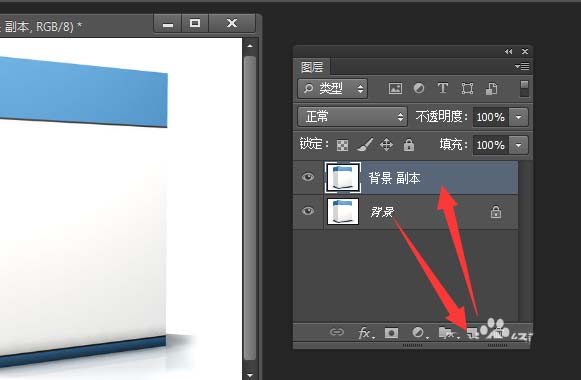This screenshot has height=380, width=581.
Task: Open the Layers panel flyout menu
Action: click(x=522, y=67)
